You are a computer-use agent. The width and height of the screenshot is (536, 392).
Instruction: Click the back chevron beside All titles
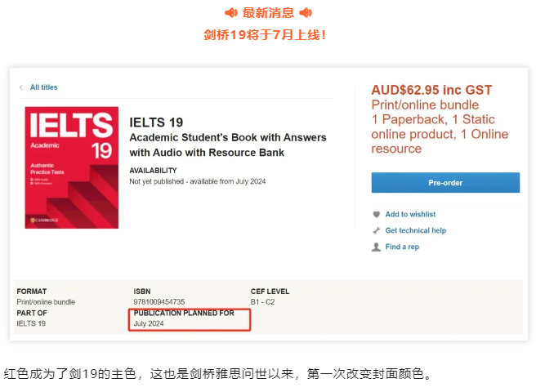pos(21,87)
